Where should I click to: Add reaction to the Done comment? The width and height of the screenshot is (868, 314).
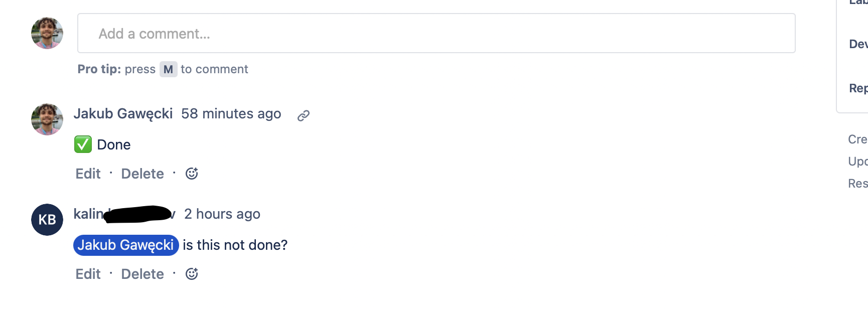[x=192, y=174]
